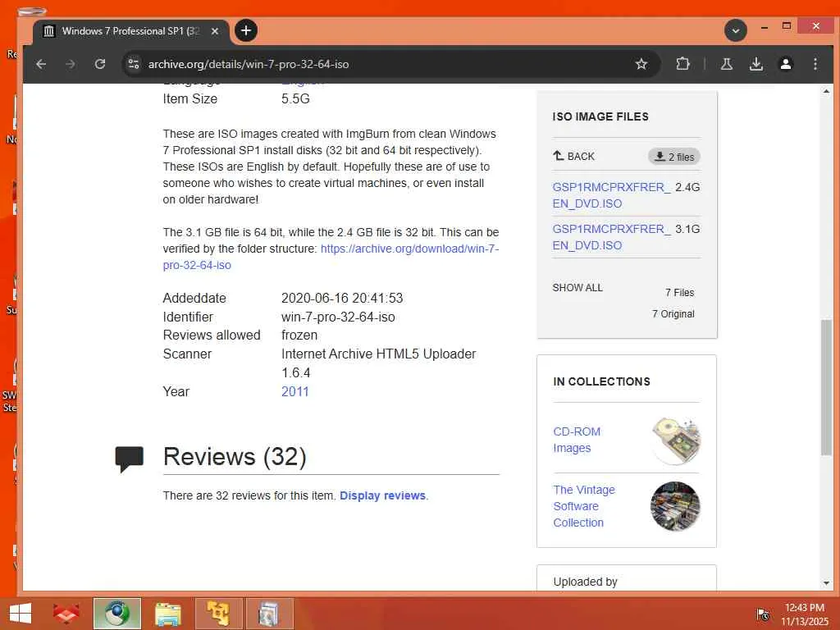Click the Chrome browser taskbar icon

116,614
